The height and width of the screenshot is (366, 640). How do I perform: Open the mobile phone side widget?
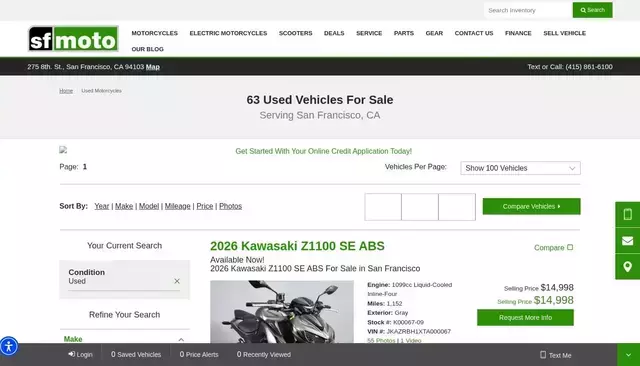(627, 214)
